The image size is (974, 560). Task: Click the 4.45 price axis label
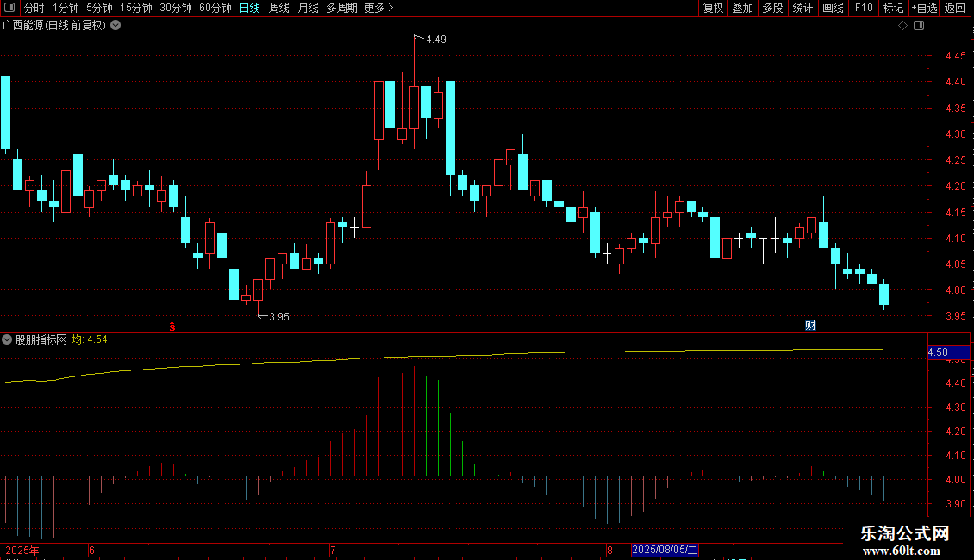coord(955,56)
